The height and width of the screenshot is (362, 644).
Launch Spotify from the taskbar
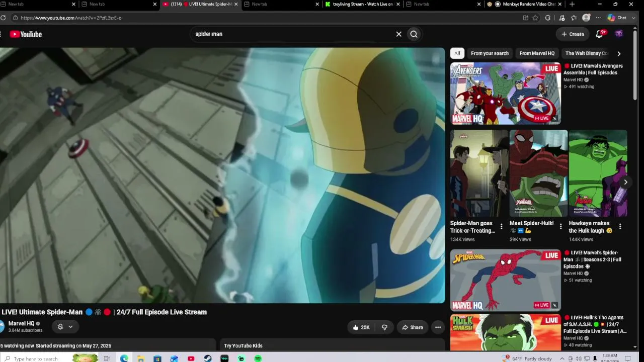click(x=258, y=358)
